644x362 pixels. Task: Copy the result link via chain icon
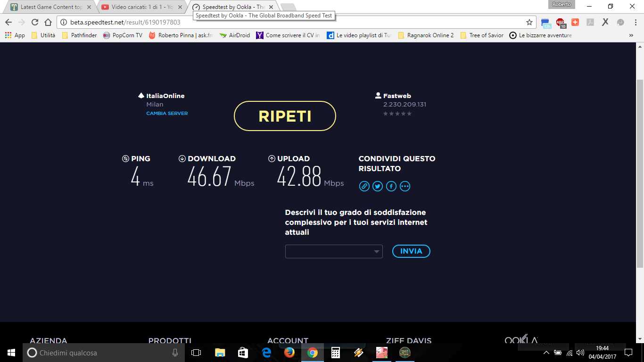[364, 186]
